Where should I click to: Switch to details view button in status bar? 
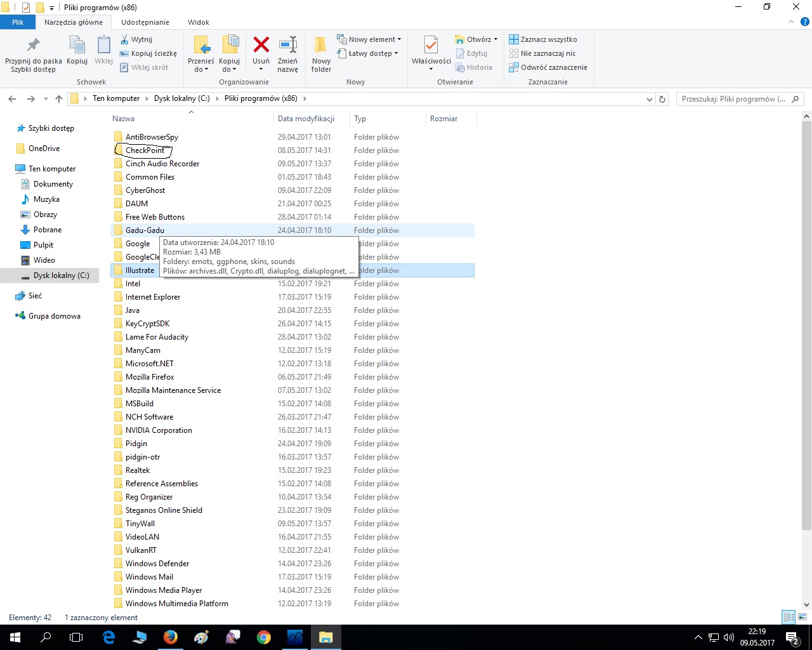point(789,617)
